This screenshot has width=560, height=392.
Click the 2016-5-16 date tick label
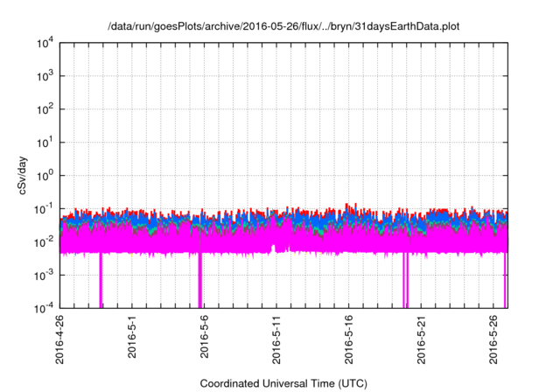[349, 339]
